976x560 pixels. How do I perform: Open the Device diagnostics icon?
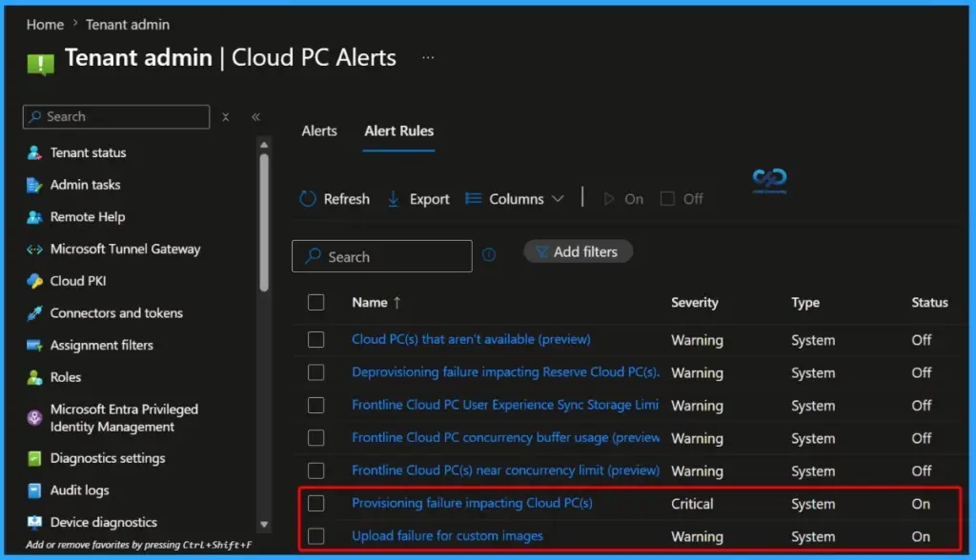34,522
